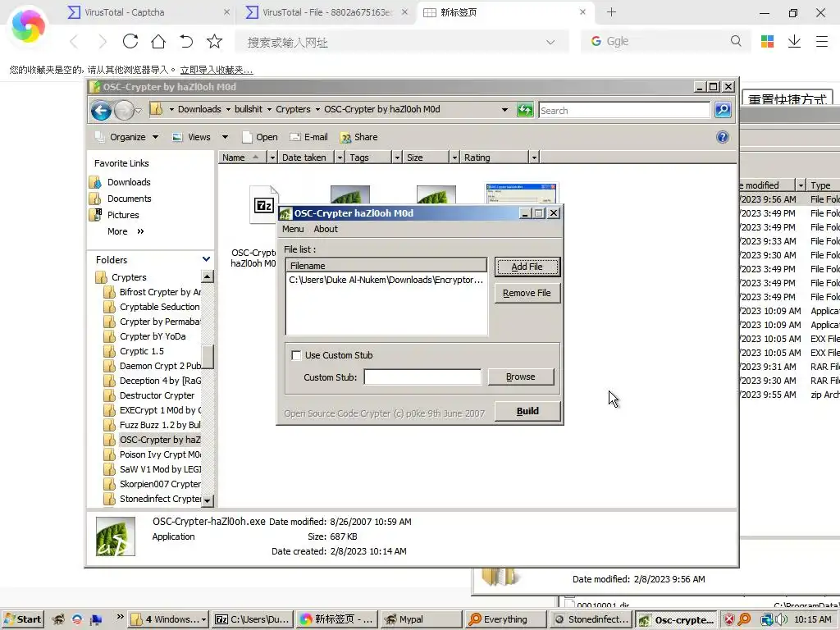Viewport: 840px width, 630px height.
Task: Go to browser home page icon
Action: (x=158, y=41)
